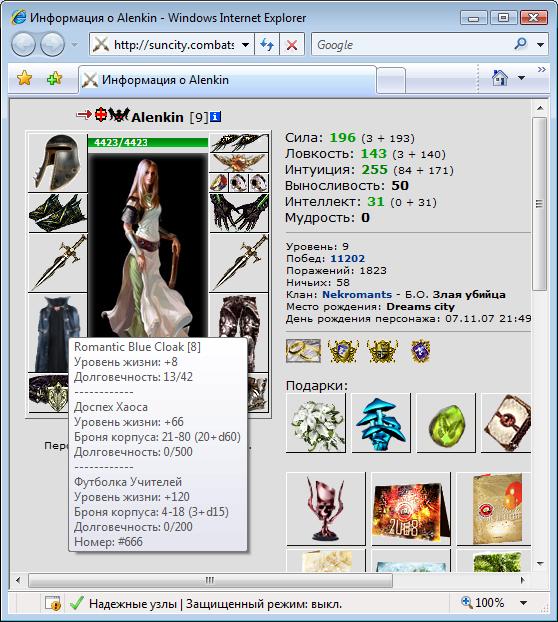Click the 2008 fireworks card gift
Screen dimensions: 558x622
coord(411,509)
